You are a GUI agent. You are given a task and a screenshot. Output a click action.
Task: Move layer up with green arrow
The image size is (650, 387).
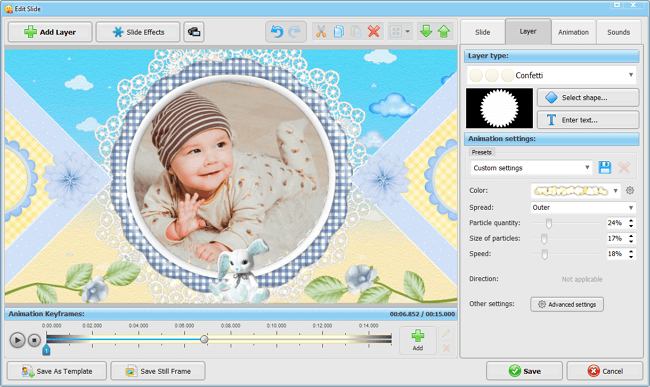pyautogui.click(x=444, y=31)
